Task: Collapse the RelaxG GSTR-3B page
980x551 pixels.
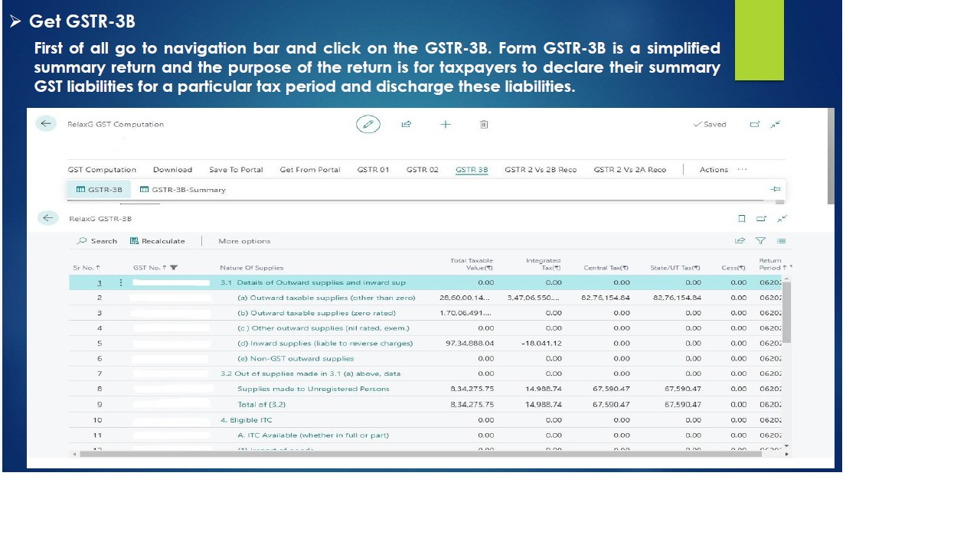Action: tap(782, 219)
